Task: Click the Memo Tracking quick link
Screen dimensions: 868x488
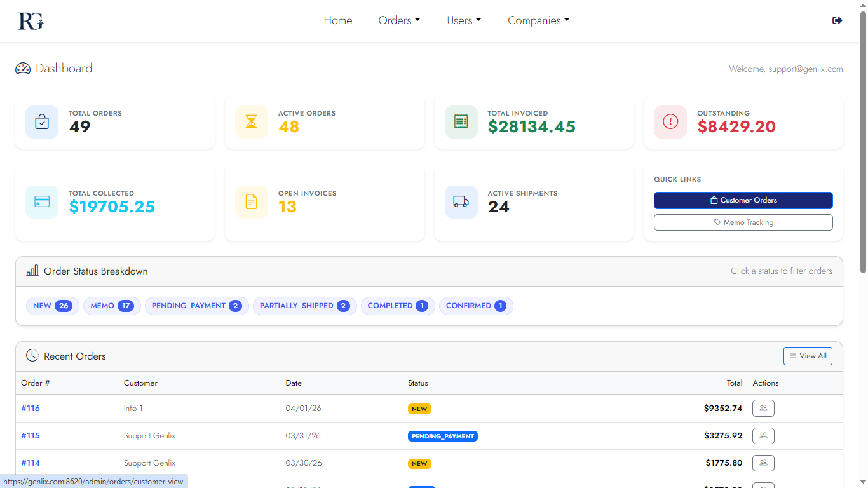Action: point(743,222)
